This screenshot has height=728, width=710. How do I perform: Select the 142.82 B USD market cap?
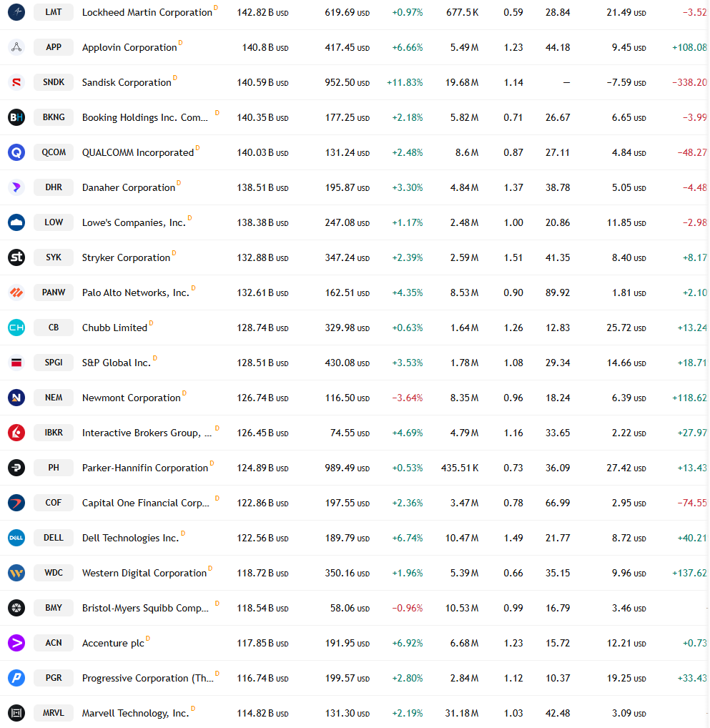point(263,13)
